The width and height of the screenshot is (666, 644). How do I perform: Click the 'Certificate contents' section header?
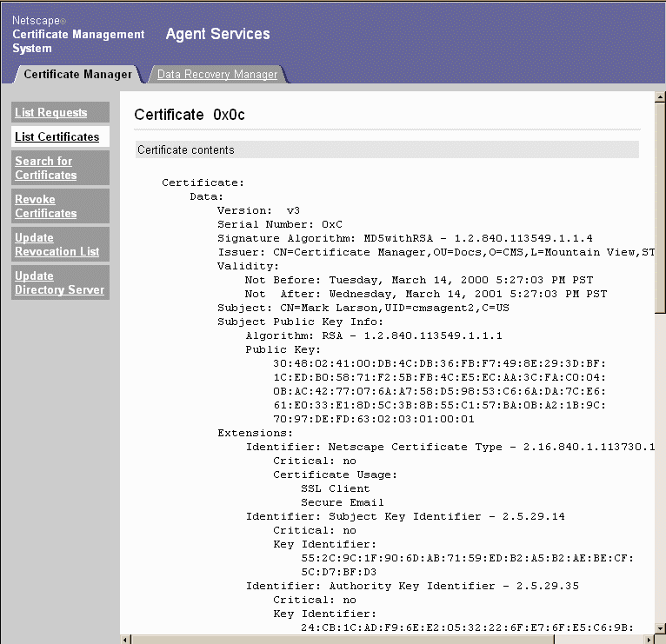[x=387, y=149]
